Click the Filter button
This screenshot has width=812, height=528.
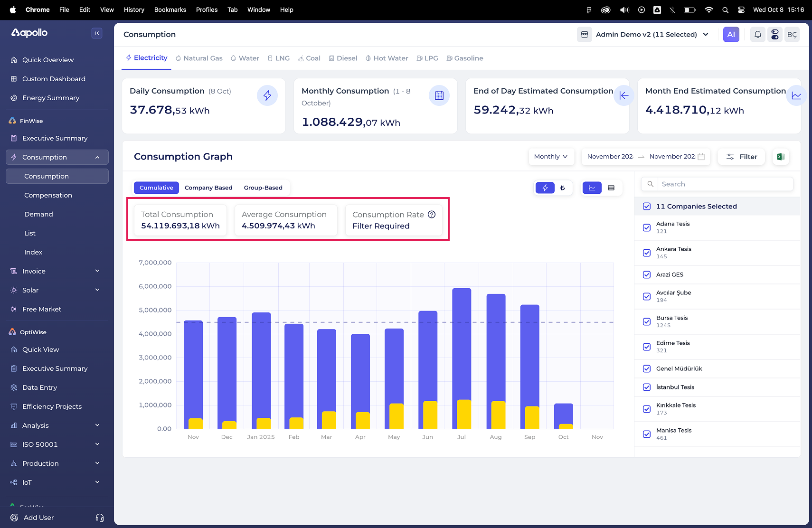[741, 157]
